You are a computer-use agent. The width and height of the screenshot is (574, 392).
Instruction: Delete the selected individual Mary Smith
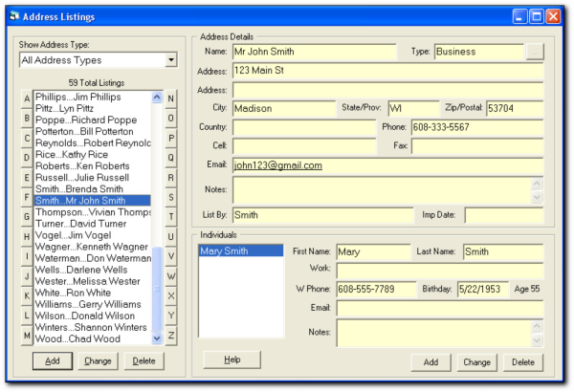(x=522, y=362)
